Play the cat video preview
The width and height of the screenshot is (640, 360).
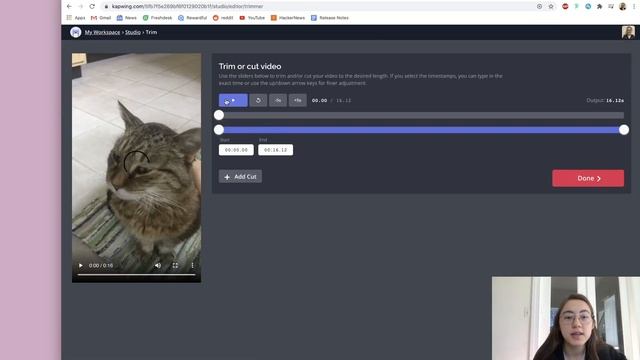(81, 265)
